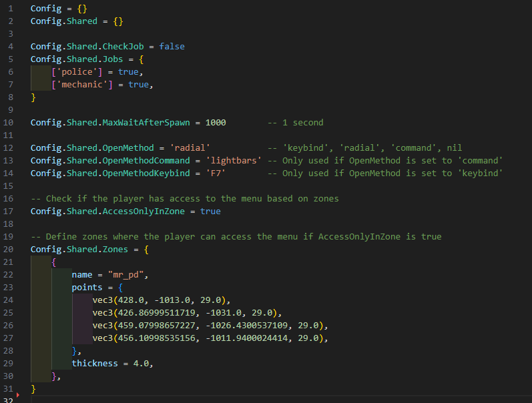Click line number 10 in the gutter
This screenshot has width=532, height=403.
click(9, 122)
